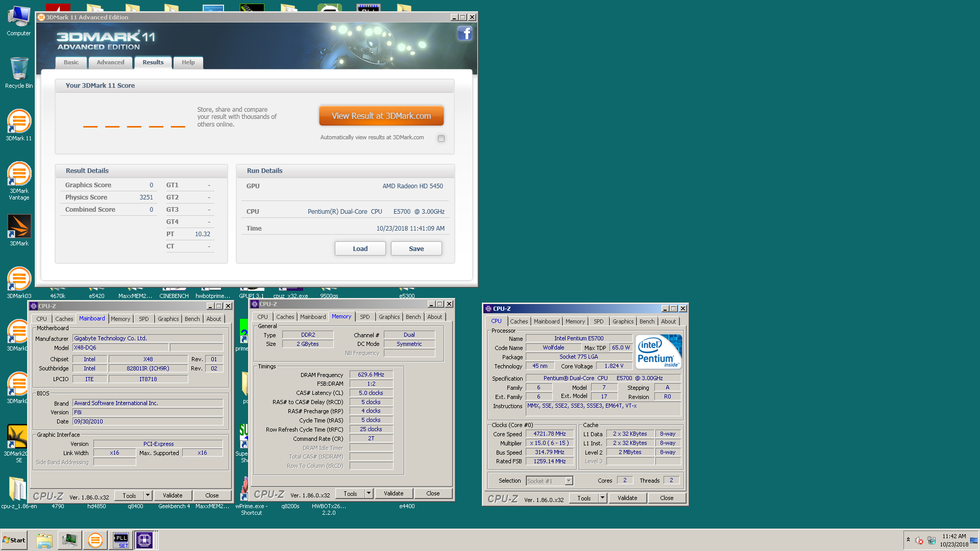The height and width of the screenshot is (551, 980).
Task: Click CPU-Z Memory window title icon
Action: coord(255,304)
